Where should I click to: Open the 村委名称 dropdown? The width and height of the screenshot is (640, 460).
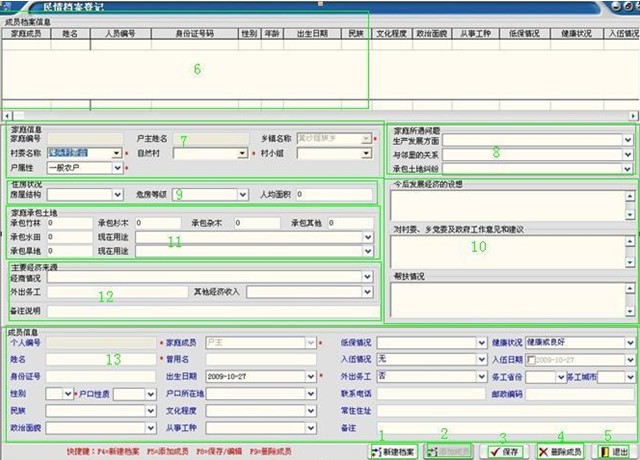[117, 153]
